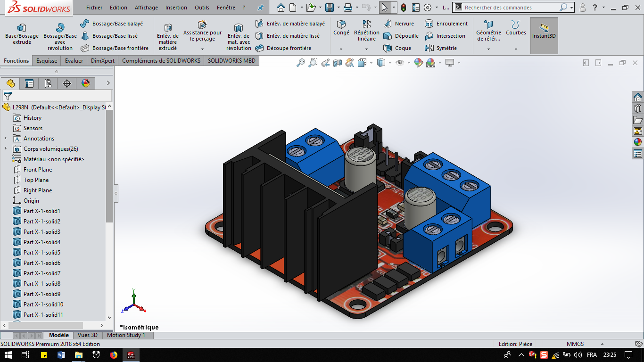Switch to SOLIDWORKS MBD tab

click(x=231, y=61)
